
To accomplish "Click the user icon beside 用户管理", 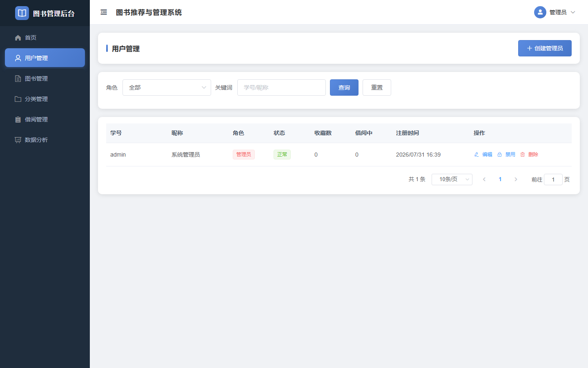I will [x=18, y=58].
